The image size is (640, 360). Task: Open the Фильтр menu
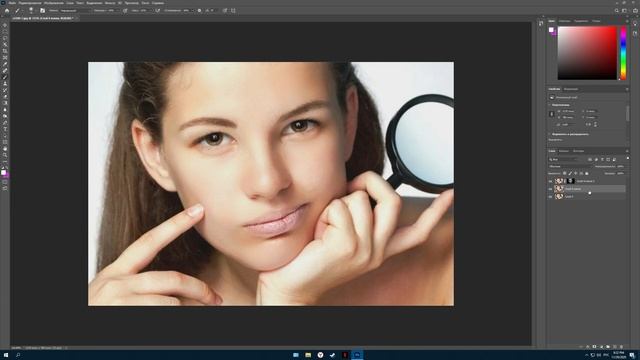coord(110,3)
